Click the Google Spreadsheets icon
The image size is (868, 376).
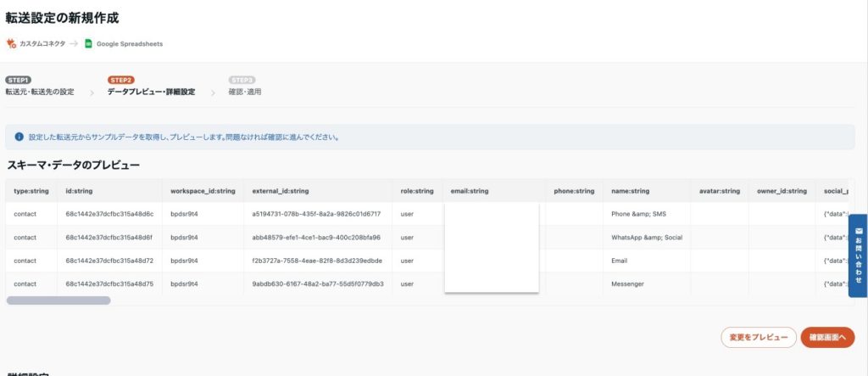point(88,43)
